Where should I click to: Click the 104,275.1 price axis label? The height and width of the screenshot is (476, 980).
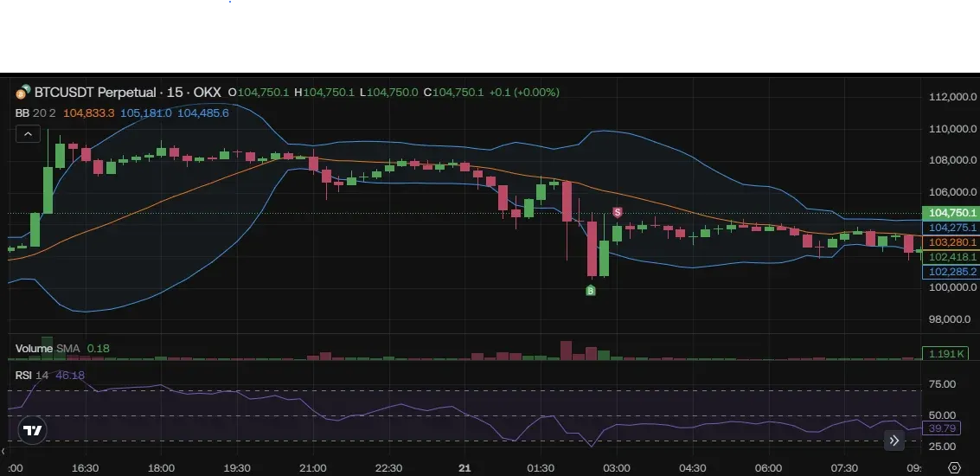click(951, 228)
